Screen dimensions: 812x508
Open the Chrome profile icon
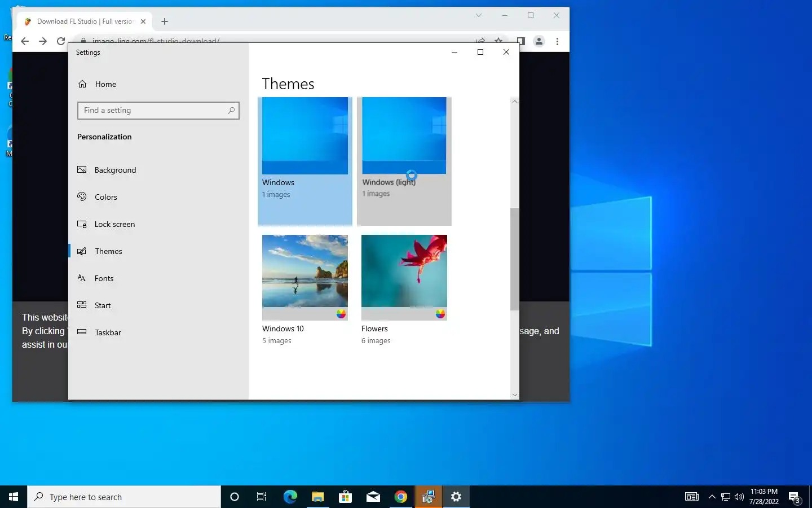tap(539, 41)
